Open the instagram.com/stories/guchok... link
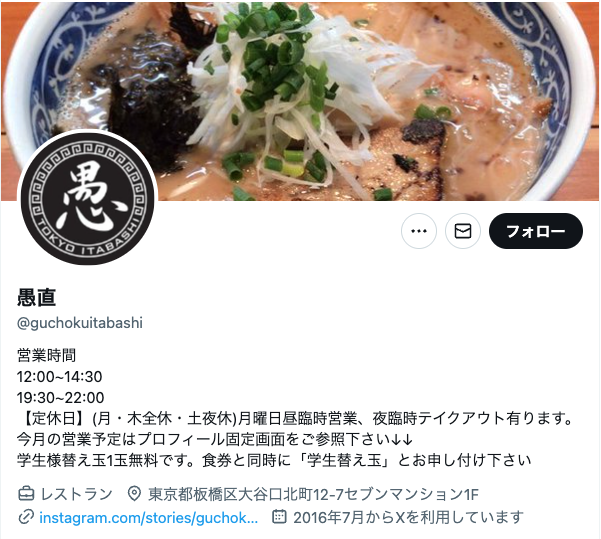The image size is (601, 539). coord(149,518)
